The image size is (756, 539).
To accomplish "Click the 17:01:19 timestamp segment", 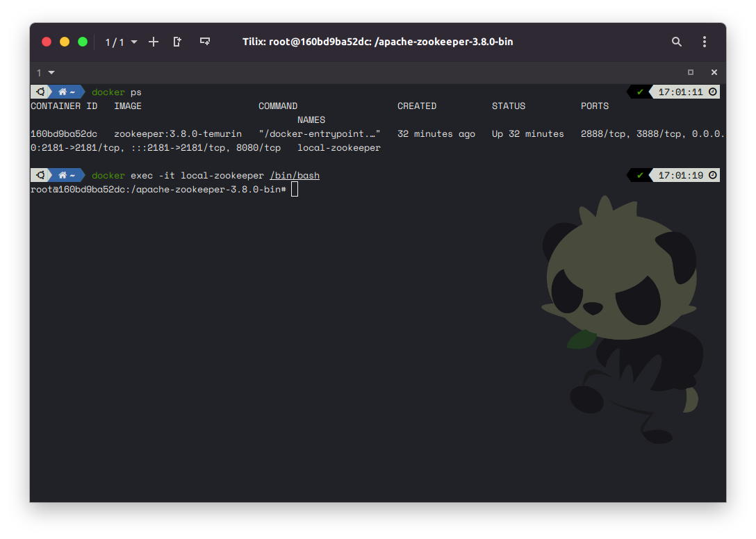I will (x=680, y=176).
